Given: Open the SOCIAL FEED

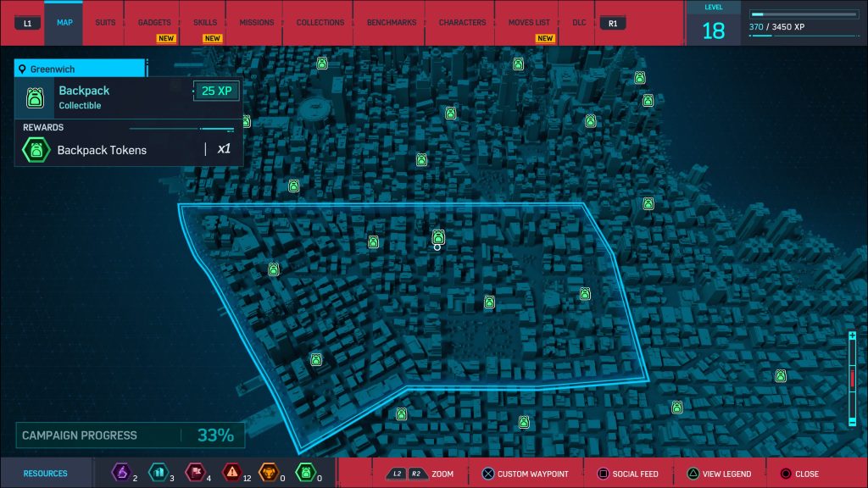Looking at the screenshot, I should 635,474.
